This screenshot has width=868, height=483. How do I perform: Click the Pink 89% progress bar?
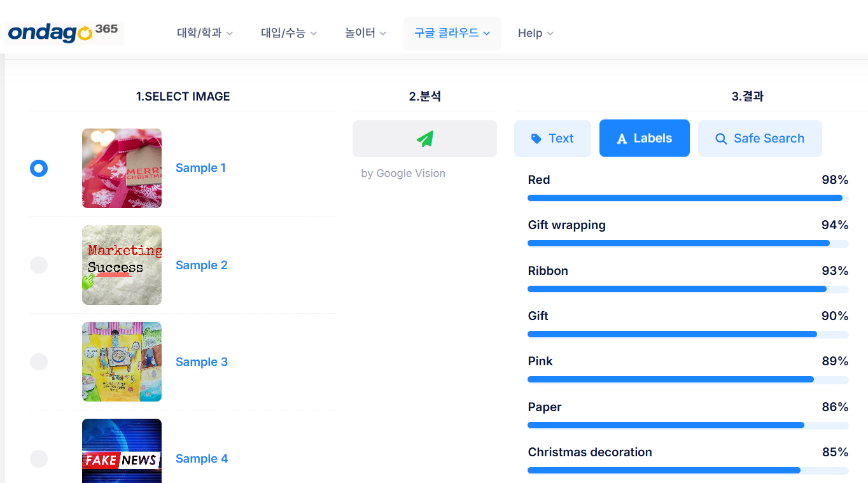click(688, 379)
